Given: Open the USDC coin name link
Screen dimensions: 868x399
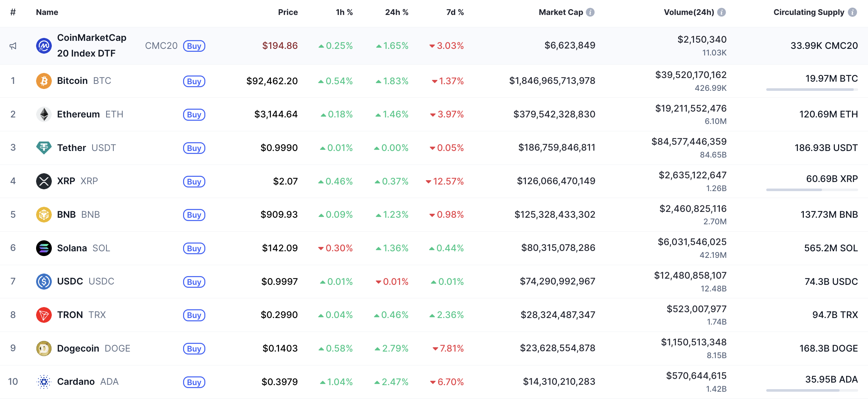Looking at the screenshot, I should [70, 282].
